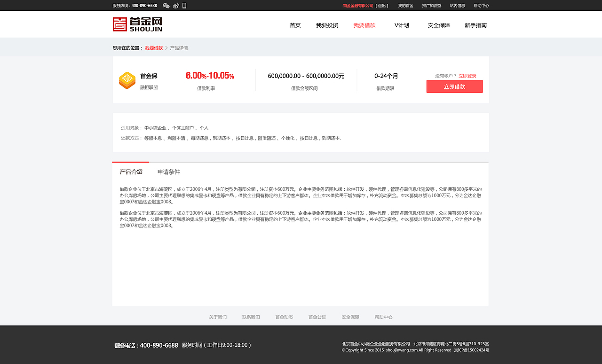
Task: Click the 立即登录 link
Action: coord(467,76)
